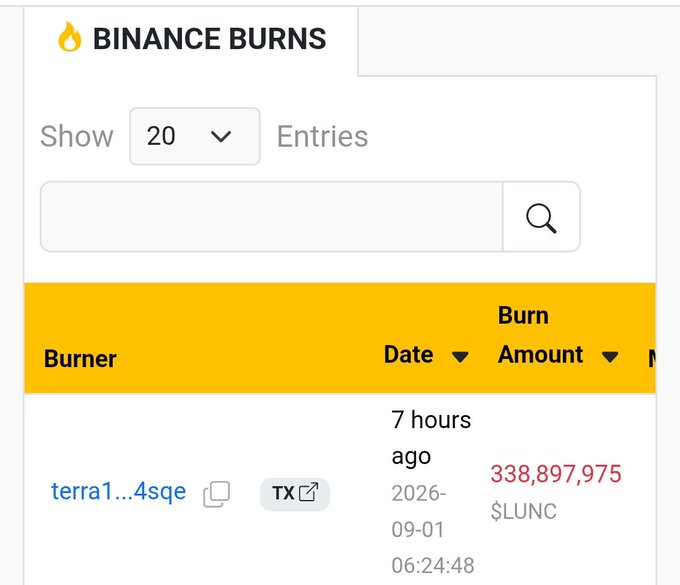Screen dimensions: 680x585
Task: Open the terra1...4sqe burner address link
Action: (118, 491)
